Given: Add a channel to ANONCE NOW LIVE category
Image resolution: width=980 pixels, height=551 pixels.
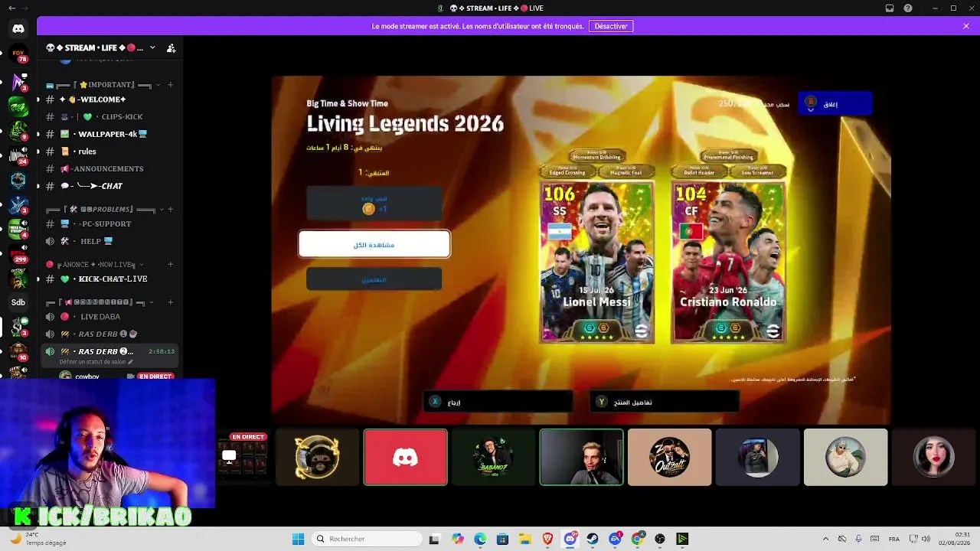Looking at the screenshot, I should (171, 264).
